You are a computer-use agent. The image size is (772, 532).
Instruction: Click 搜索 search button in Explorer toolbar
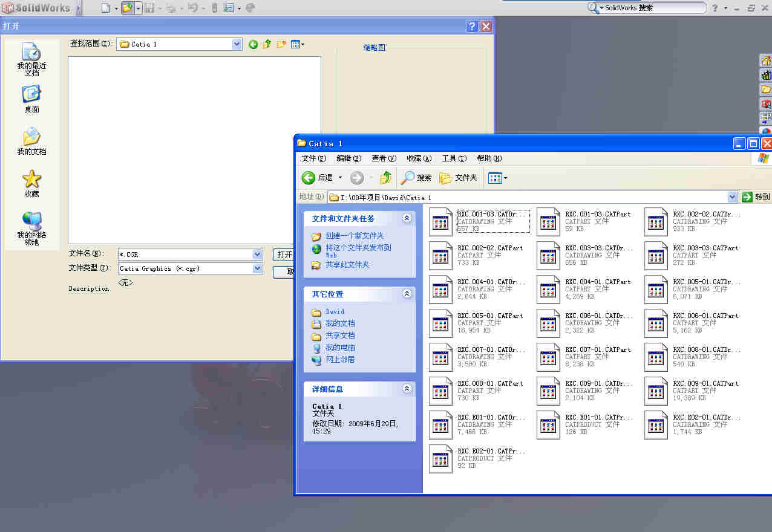[x=416, y=178]
